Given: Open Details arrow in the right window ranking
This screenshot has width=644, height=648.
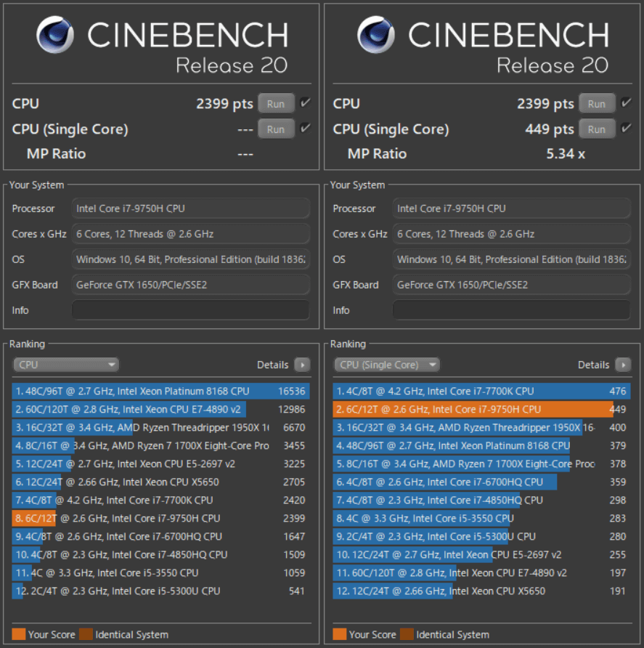Looking at the screenshot, I should [x=624, y=365].
